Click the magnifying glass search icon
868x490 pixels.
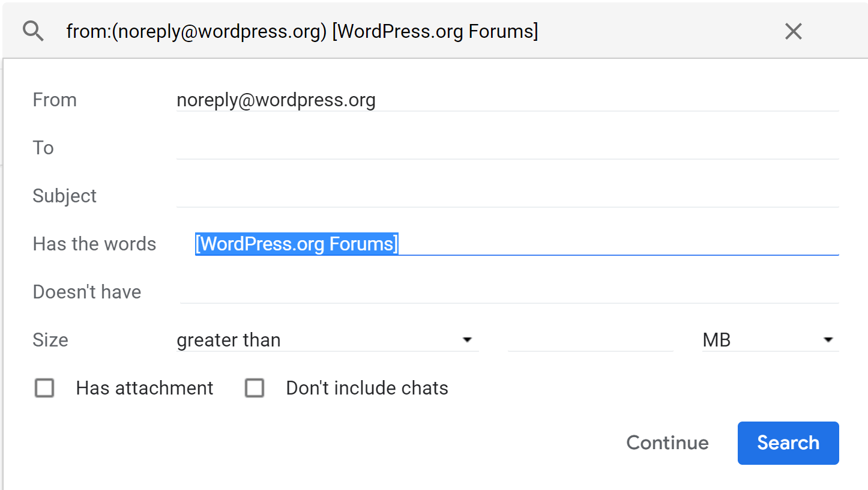tap(33, 31)
